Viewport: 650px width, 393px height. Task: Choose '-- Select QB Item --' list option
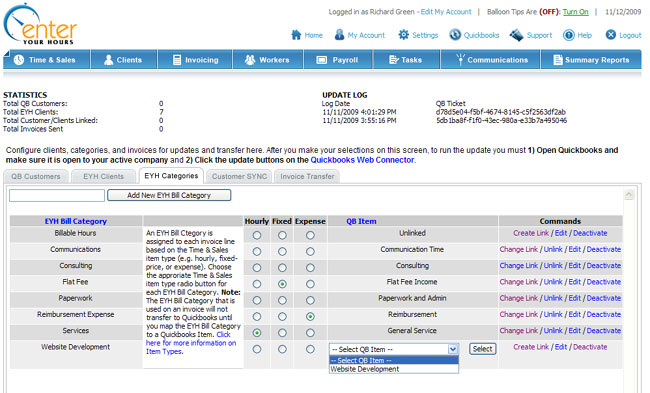coord(394,361)
